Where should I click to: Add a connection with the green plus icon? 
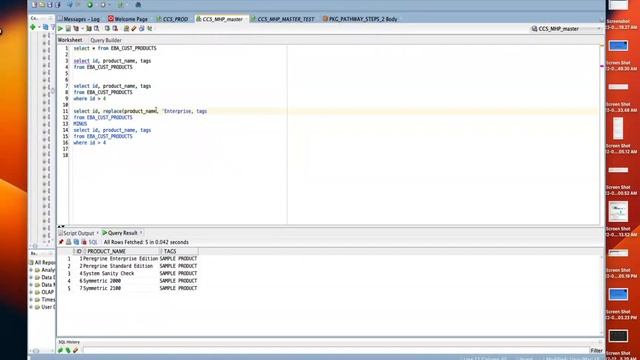(33, 27)
